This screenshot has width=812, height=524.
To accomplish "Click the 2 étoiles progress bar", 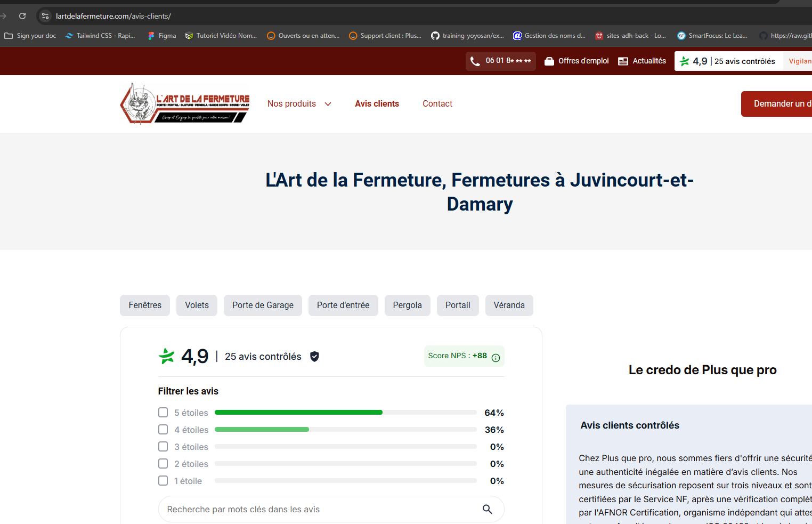I will point(346,464).
